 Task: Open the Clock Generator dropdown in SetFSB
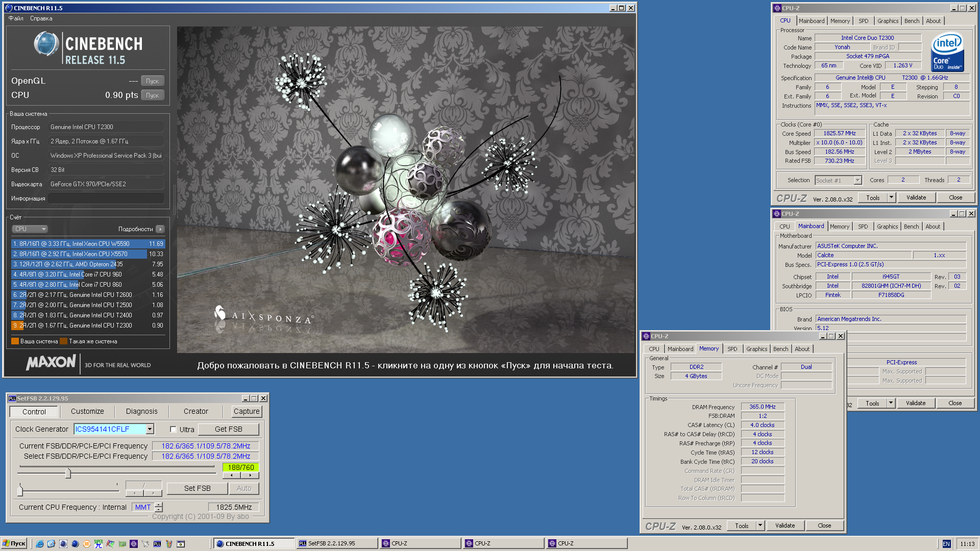pyautogui.click(x=150, y=430)
